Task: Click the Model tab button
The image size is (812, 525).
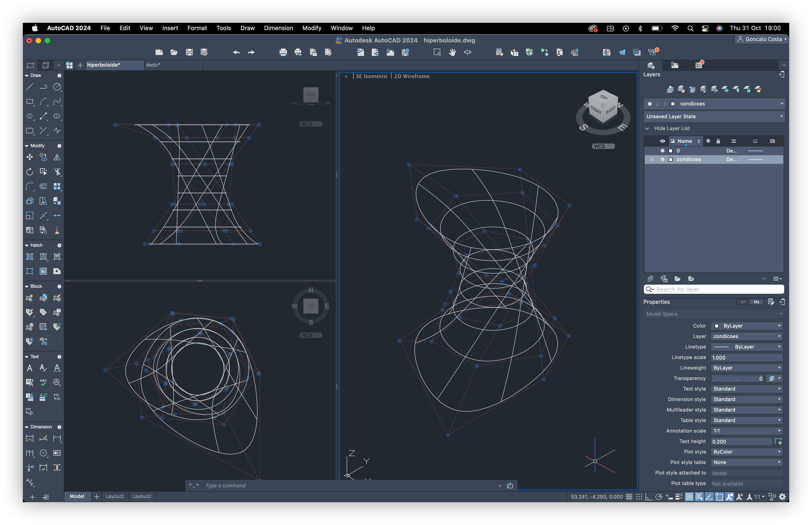Action: (77, 496)
